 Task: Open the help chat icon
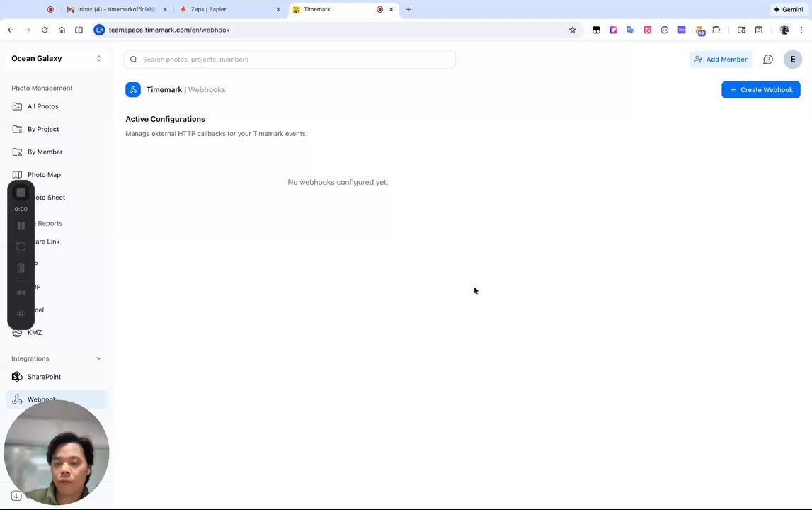pos(768,59)
